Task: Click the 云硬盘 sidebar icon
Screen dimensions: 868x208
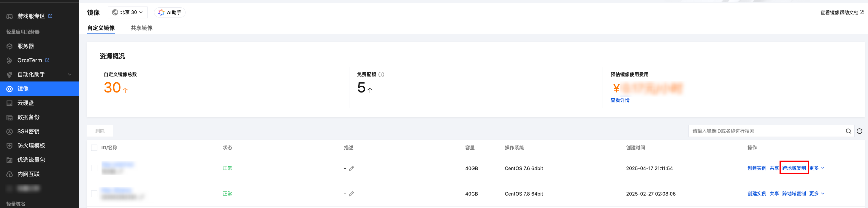Action: [x=9, y=103]
